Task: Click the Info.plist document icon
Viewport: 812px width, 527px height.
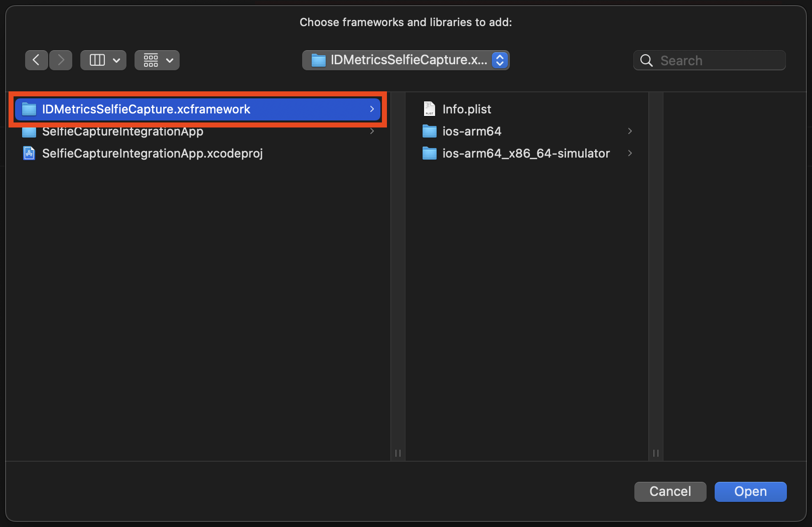Action: click(x=430, y=109)
